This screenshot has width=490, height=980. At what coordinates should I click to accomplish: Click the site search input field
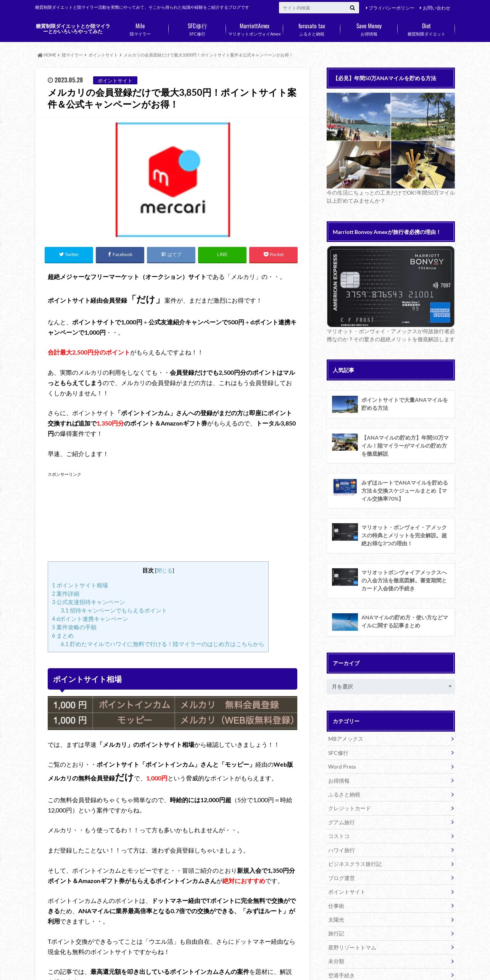click(x=313, y=8)
